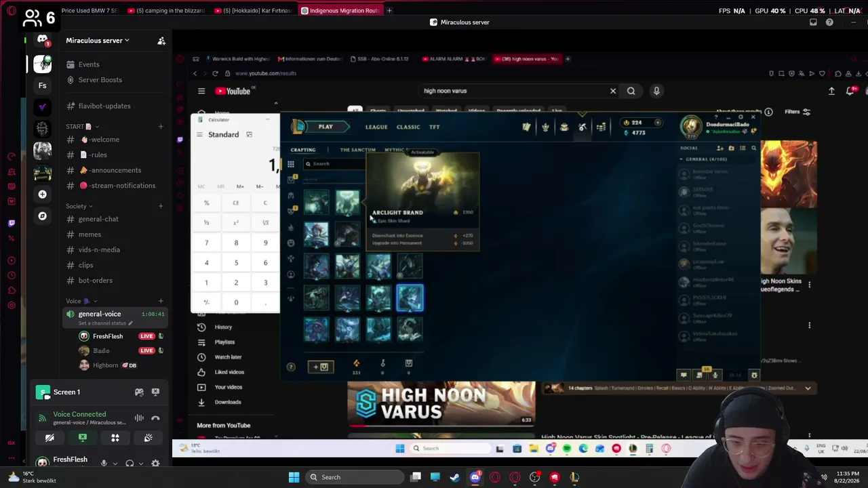The height and width of the screenshot is (488, 868).
Task: Click the calculator 5 key
Action: (236, 263)
